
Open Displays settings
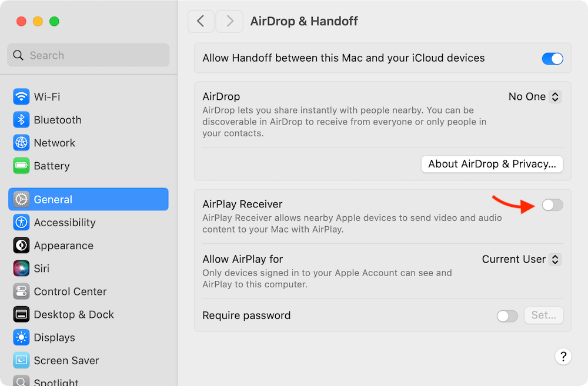56,337
